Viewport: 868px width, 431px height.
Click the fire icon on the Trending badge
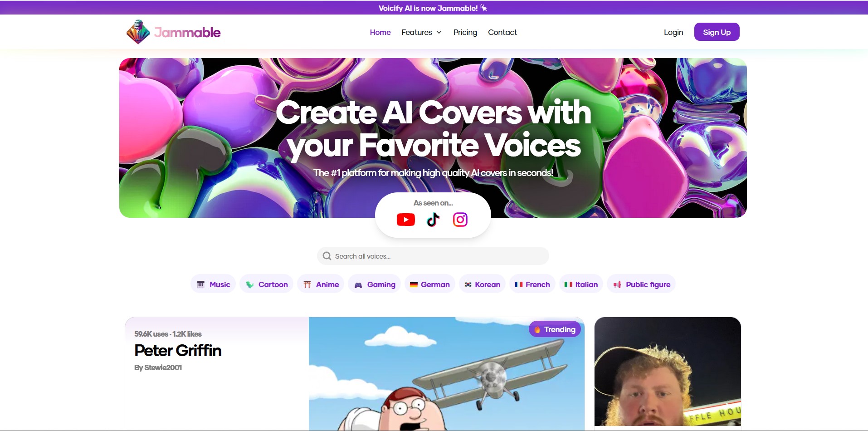537,330
